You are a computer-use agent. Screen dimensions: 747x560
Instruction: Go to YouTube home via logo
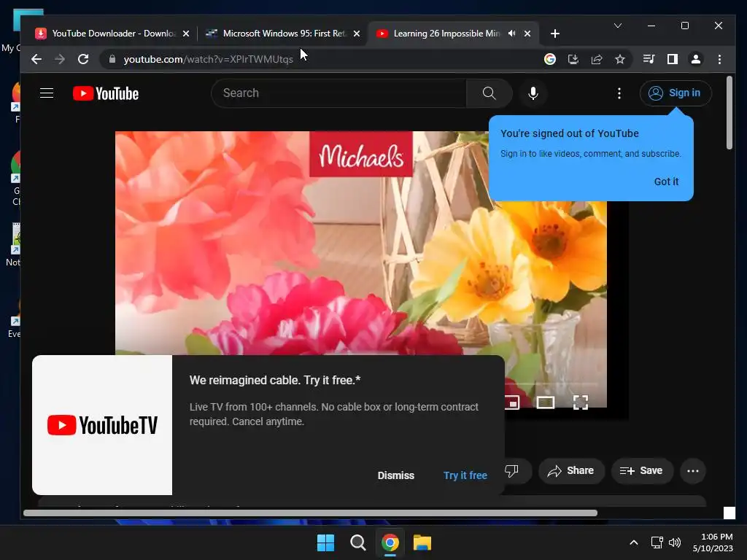(106, 93)
